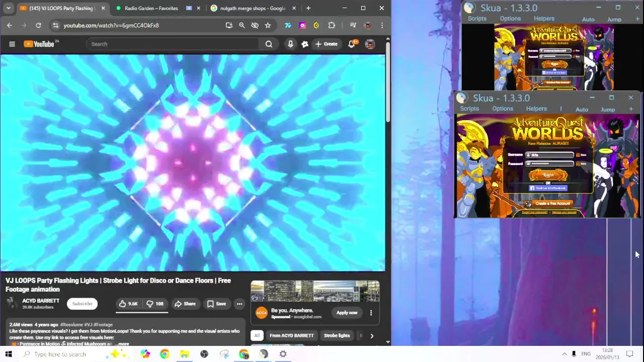Viewport: 644px width, 362px height.
Task: Toggle the Save password checkbox in the front Skua window
Action: (578, 163)
